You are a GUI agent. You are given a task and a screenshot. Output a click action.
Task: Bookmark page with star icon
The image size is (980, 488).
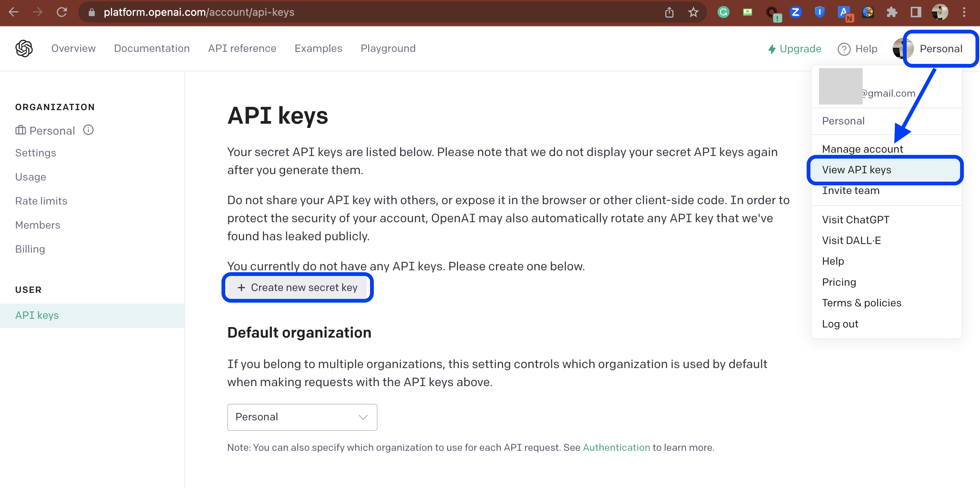coord(693,12)
